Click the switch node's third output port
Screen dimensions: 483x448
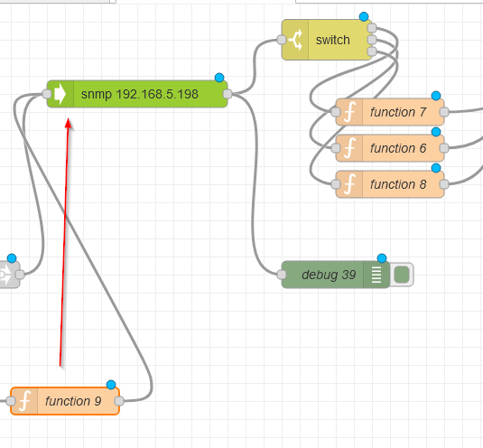pos(372,51)
